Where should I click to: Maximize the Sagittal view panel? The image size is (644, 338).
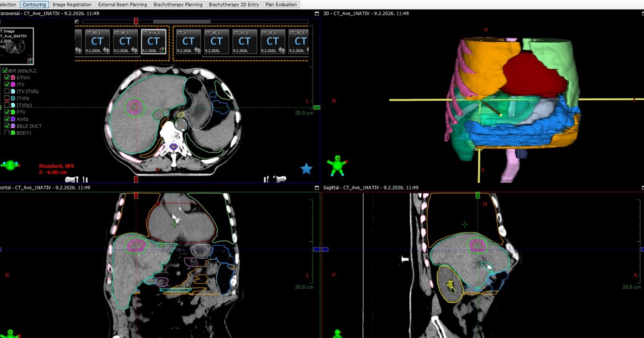coord(317,188)
